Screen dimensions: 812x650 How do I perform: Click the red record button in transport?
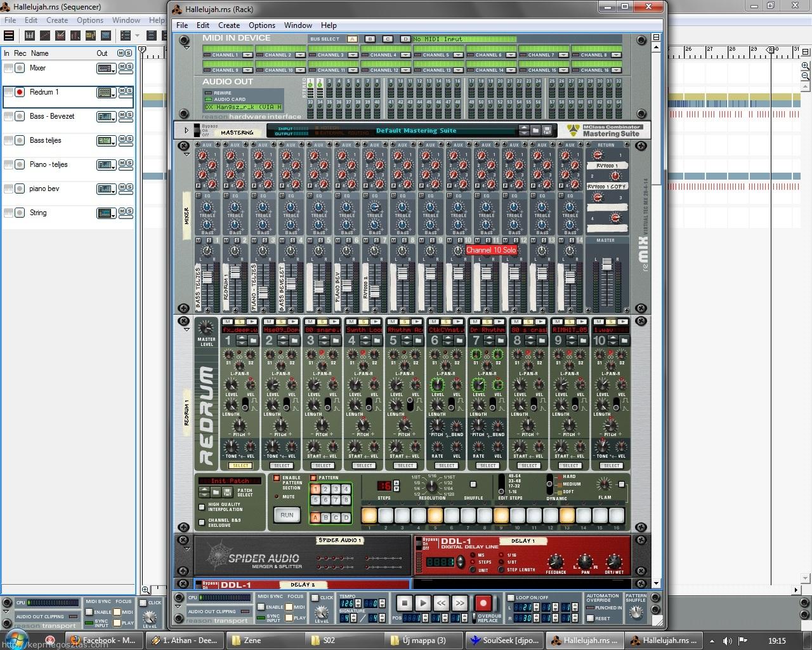[483, 604]
